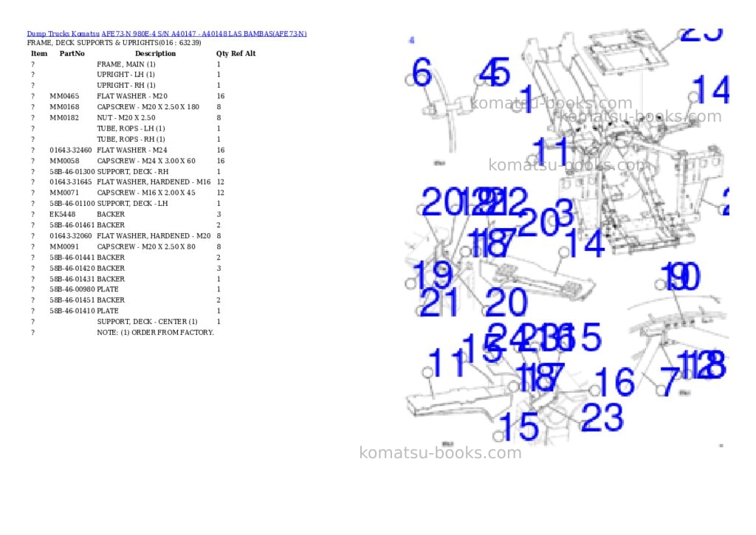The image size is (756, 535).
Task: Click callout number 19 in the diagram
Action: pos(433,275)
